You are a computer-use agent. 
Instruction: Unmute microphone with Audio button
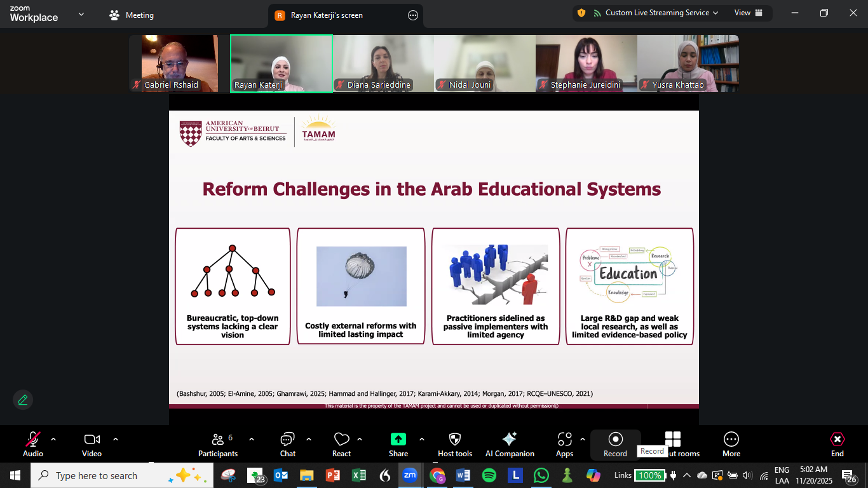[x=33, y=444]
